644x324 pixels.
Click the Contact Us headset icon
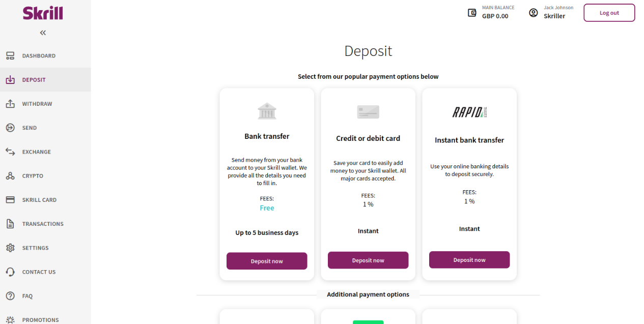tap(10, 272)
